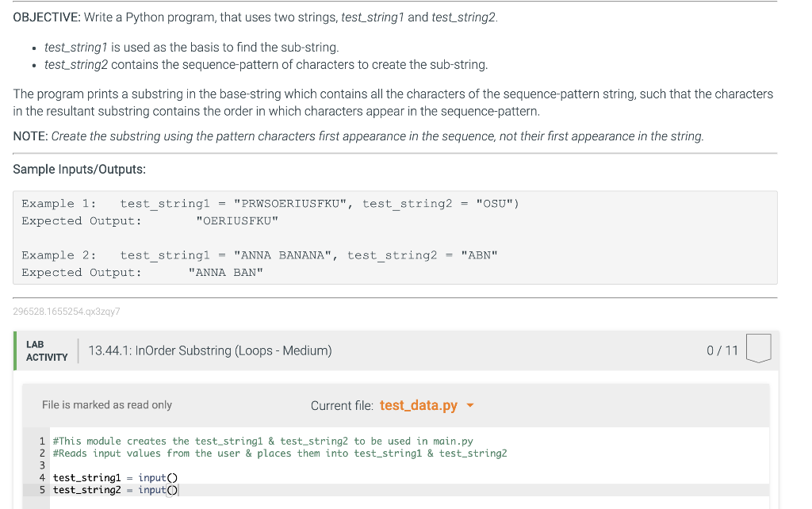
Task: Click the File is marked as read only notice
Action: (x=106, y=404)
